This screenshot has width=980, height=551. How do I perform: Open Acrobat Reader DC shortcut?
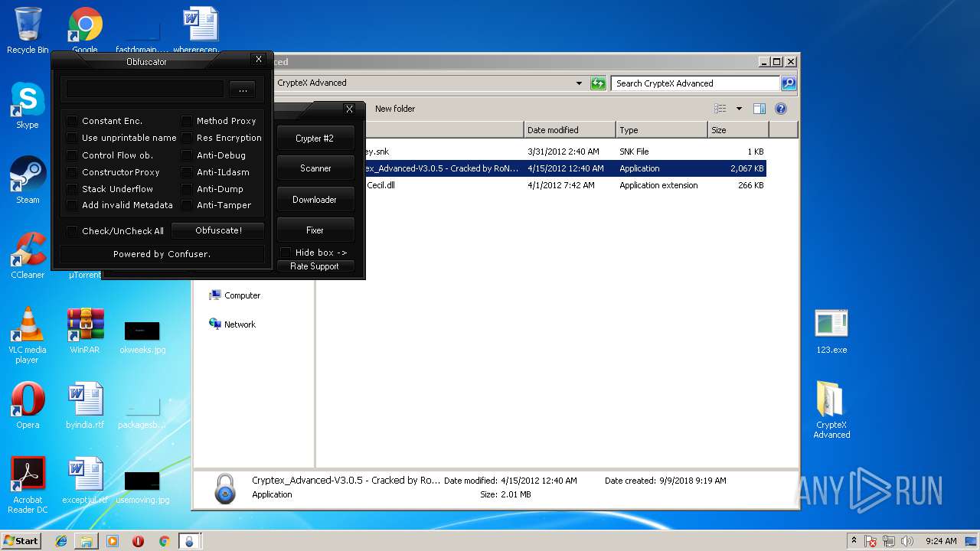coord(28,485)
